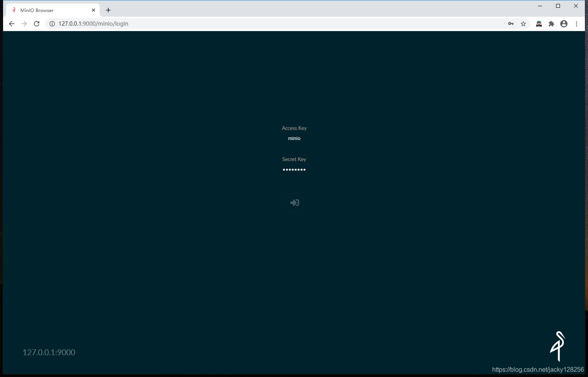Close the Chrome window

tap(576, 6)
